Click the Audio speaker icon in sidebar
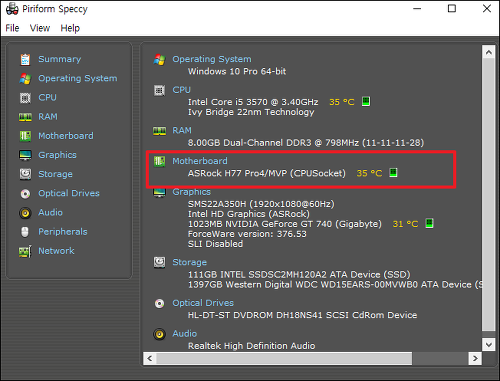The image size is (500, 381). pos(25,213)
